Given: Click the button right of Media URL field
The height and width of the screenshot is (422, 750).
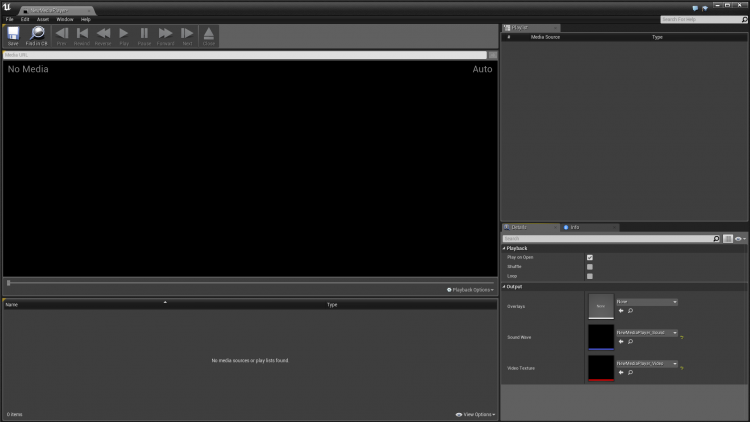Looking at the screenshot, I should point(493,55).
